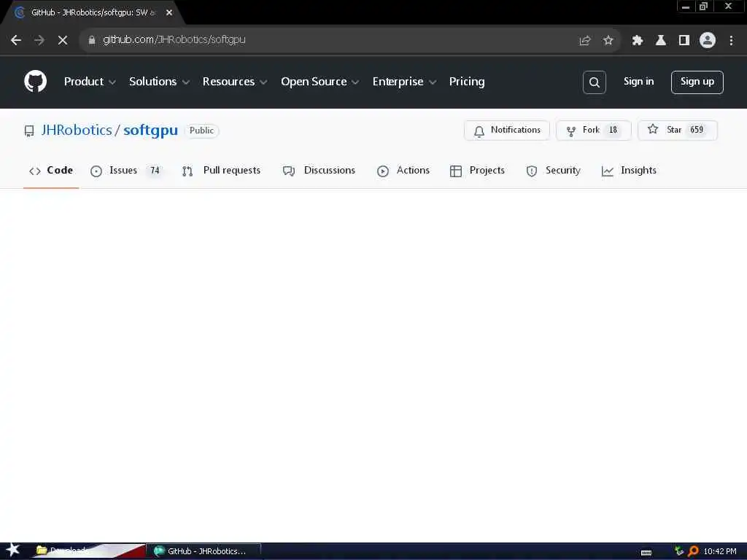This screenshot has width=747, height=560.
Task: Open the Pull requests tab
Action: [221, 171]
